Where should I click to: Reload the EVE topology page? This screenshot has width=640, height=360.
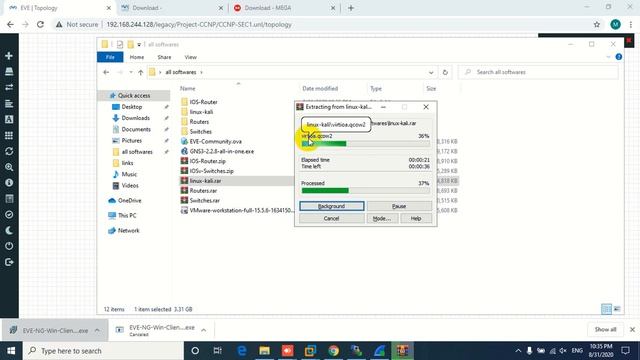click(40, 24)
